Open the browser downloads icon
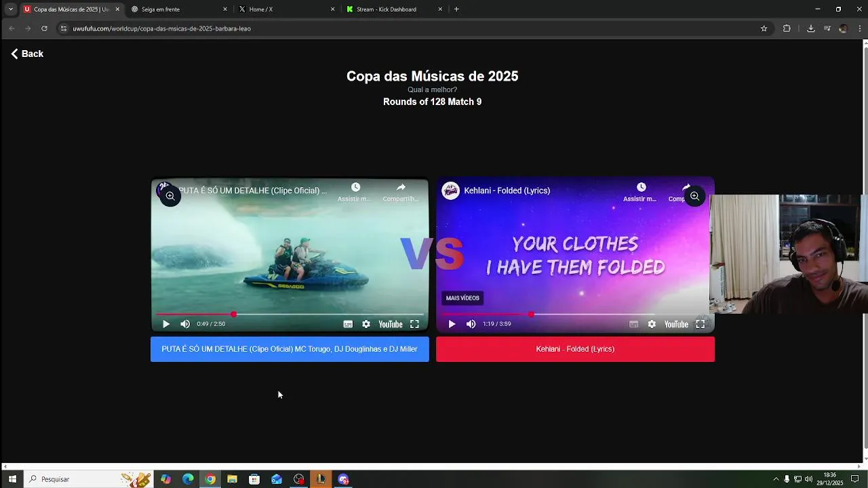868x488 pixels. (x=810, y=28)
